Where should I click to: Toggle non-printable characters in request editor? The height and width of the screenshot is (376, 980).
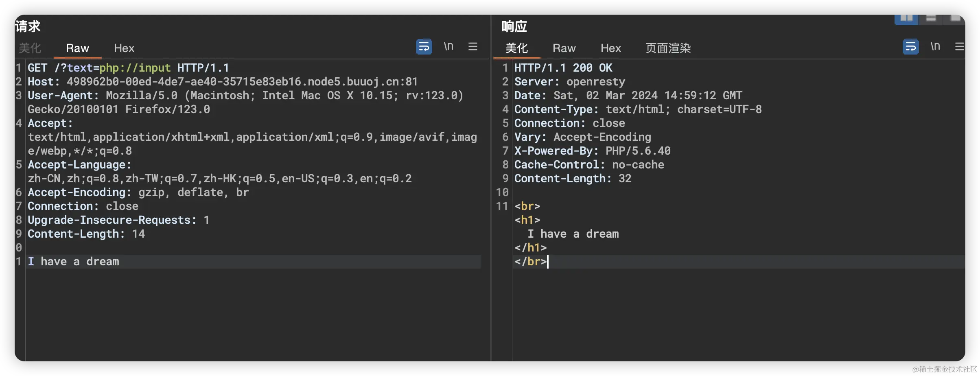point(448,46)
